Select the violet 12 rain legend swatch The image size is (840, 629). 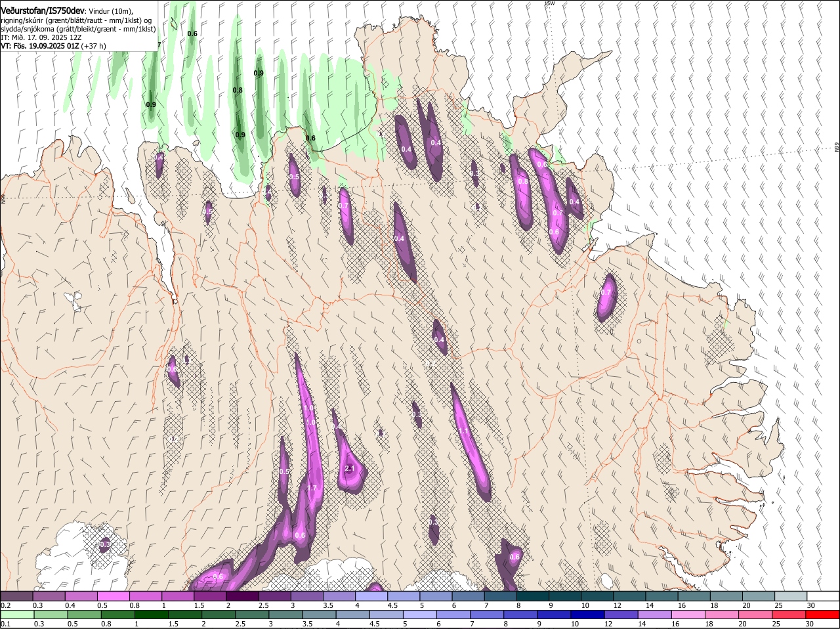pos(621,615)
